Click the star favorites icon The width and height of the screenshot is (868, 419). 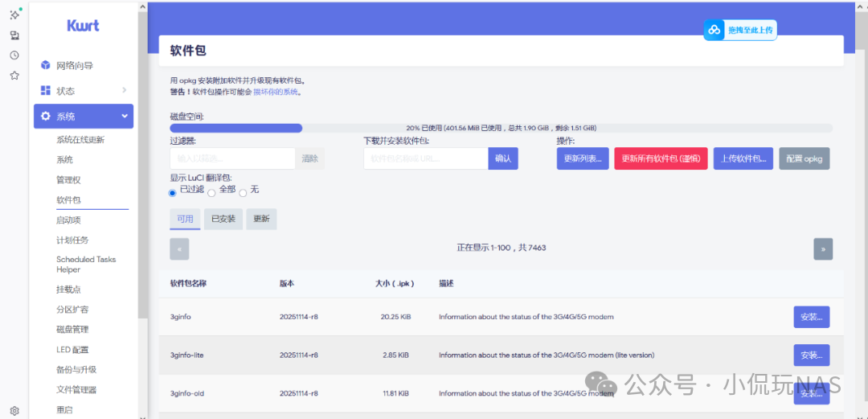click(x=15, y=76)
